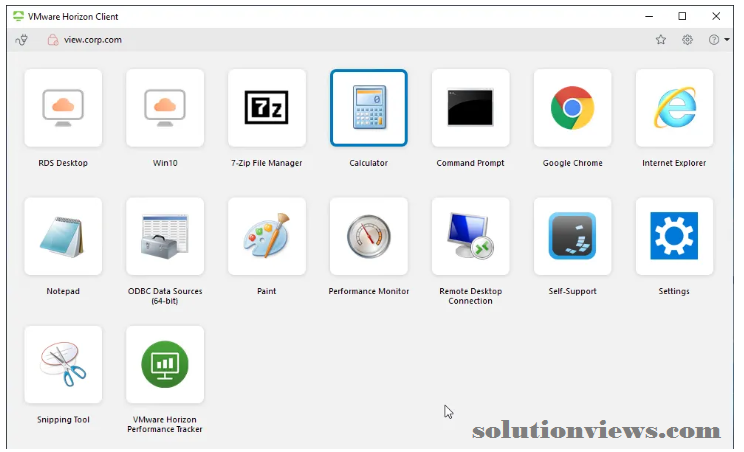Viewport: 744px width, 452px height.
Task: Click the Win10 label text
Action: point(165,163)
